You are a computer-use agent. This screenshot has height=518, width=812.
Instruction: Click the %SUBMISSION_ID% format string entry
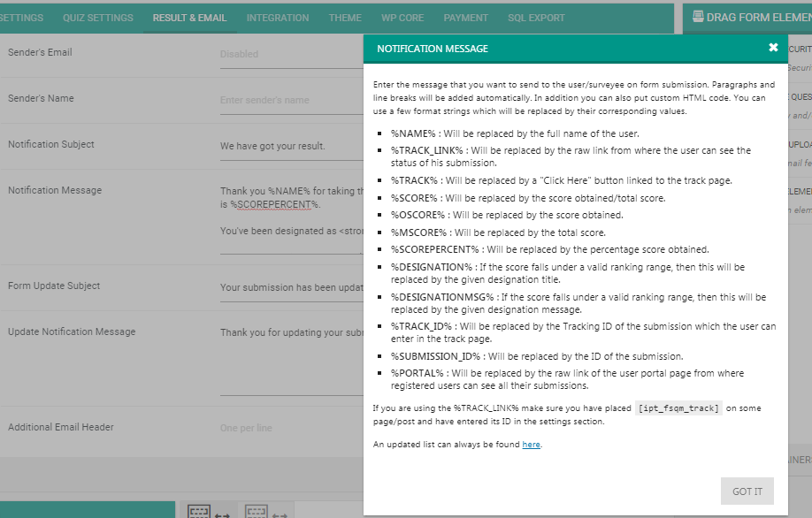(x=537, y=356)
